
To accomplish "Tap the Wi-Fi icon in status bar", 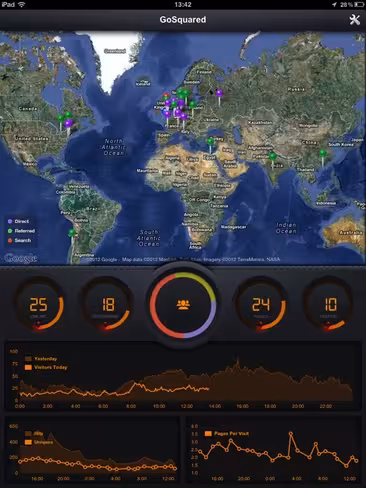I will 22,4.
